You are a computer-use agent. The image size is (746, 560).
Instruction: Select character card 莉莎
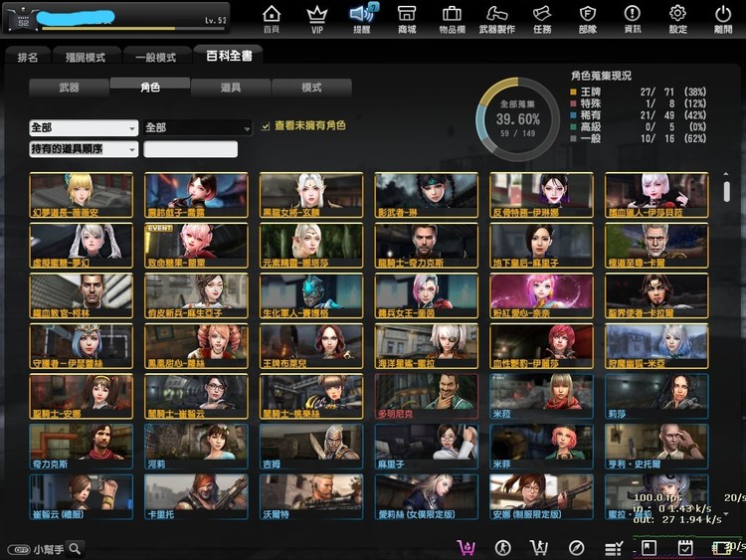[657, 397]
